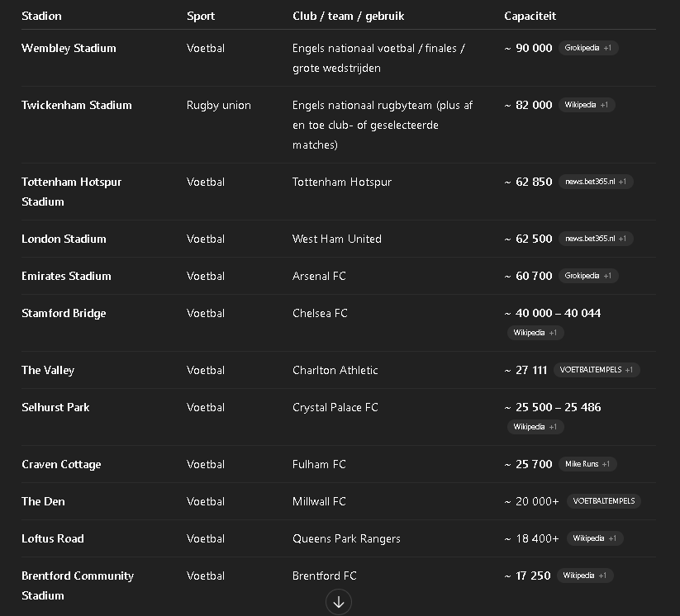This screenshot has width=680, height=616.
Task: Open Grokipedia source chip for Emirates Stadium
Action: click(x=588, y=276)
